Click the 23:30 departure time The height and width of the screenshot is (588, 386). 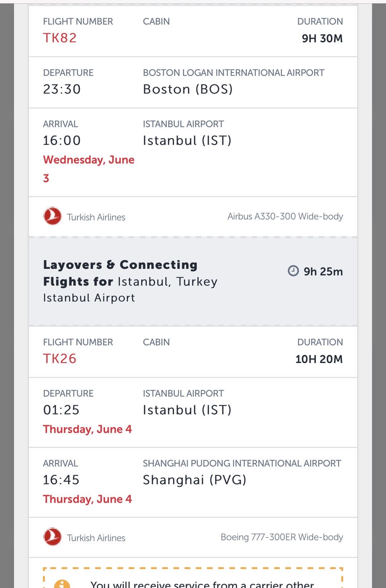click(62, 89)
